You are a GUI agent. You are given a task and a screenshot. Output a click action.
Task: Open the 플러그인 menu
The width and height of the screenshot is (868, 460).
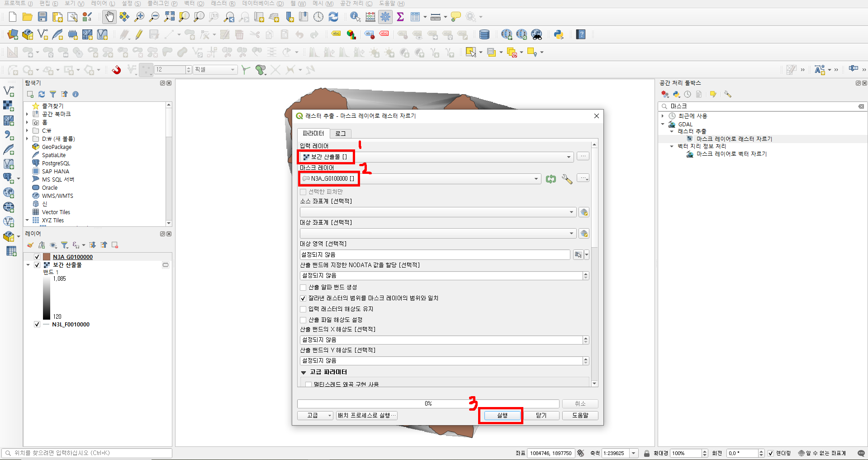[162, 4]
